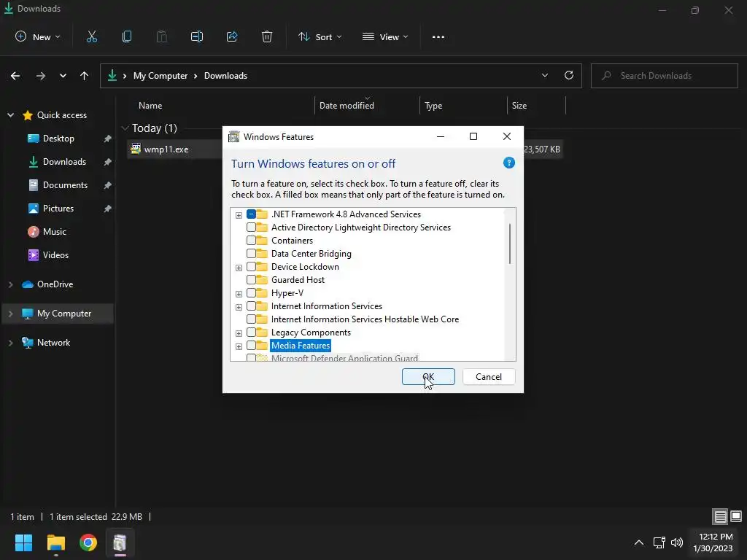Expand the Legacy Components tree node
Image resolution: width=747 pixels, height=560 pixels.
coord(239,332)
